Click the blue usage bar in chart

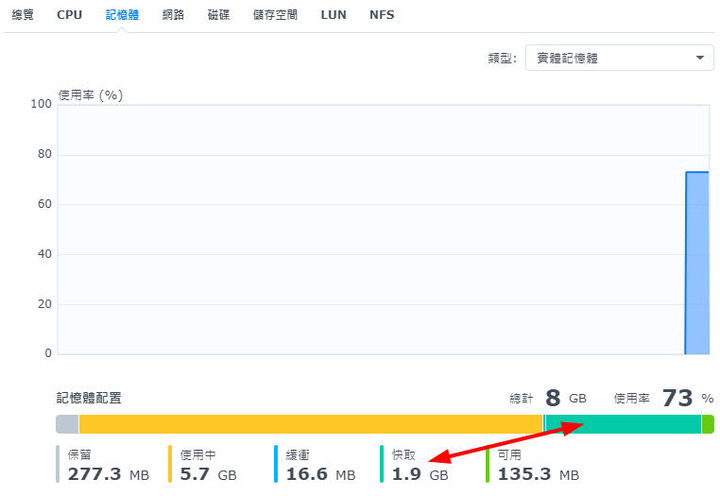point(697,263)
